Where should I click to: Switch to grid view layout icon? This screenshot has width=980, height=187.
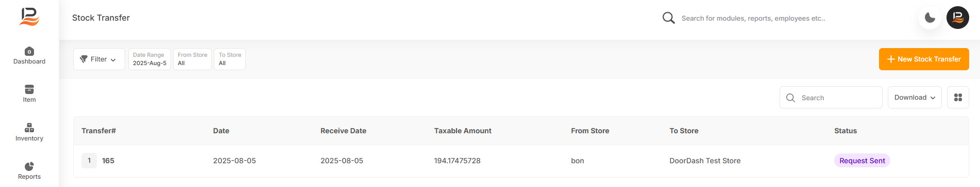958,98
